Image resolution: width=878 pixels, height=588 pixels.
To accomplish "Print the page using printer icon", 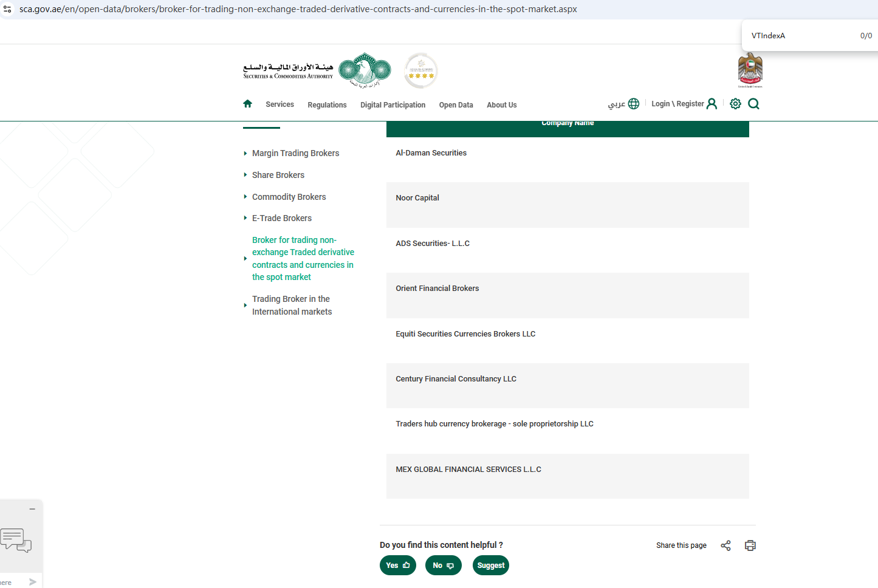I will pyautogui.click(x=750, y=545).
